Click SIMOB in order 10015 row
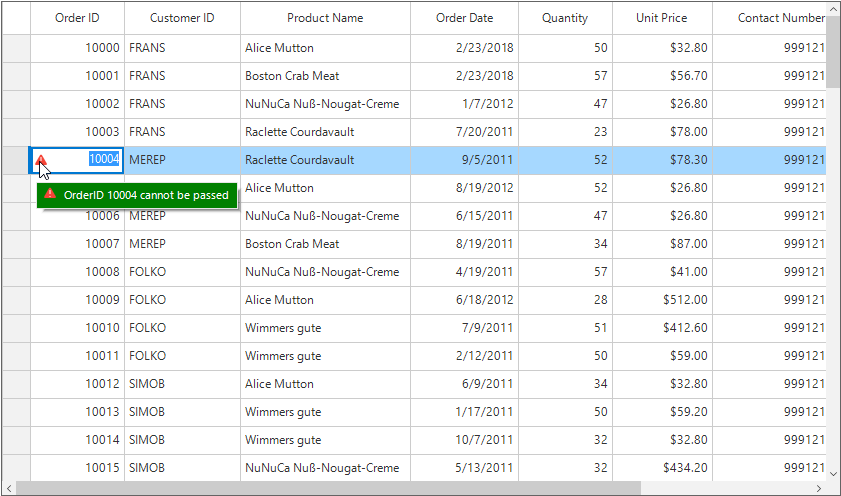841x496 pixels. click(x=147, y=468)
